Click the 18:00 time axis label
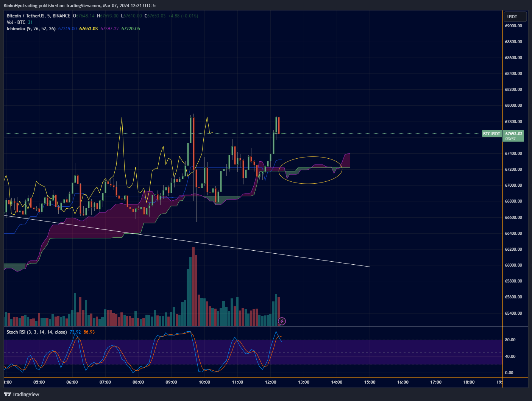The height and width of the screenshot is (401, 532). coord(469,382)
